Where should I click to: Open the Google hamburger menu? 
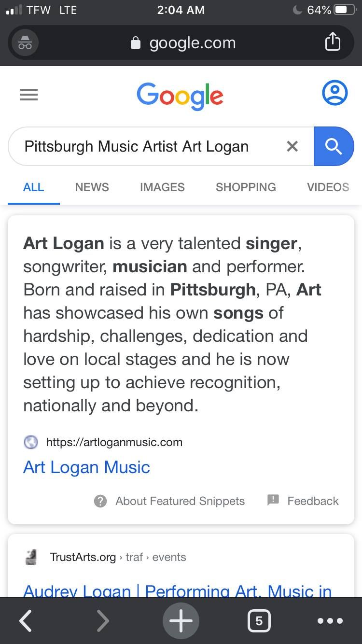point(29,95)
